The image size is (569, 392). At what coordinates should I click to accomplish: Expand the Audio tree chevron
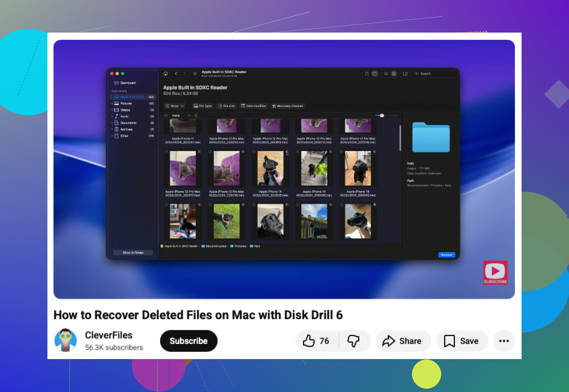pos(112,117)
